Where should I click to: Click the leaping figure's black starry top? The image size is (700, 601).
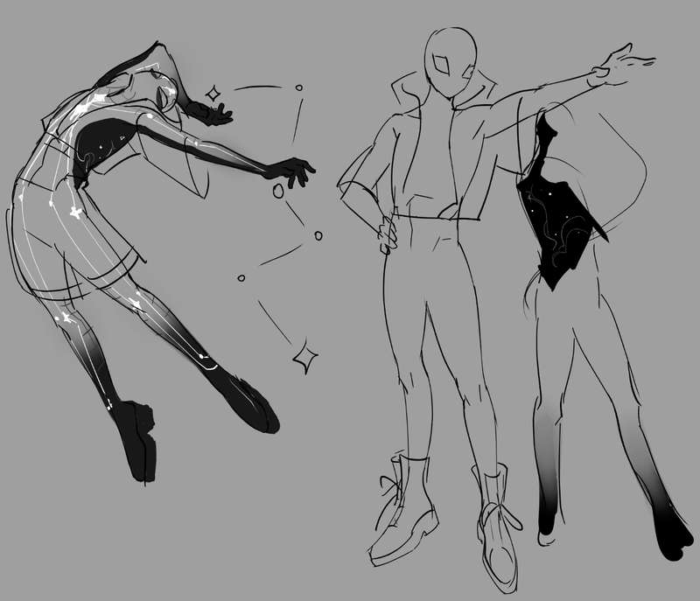tap(107, 144)
